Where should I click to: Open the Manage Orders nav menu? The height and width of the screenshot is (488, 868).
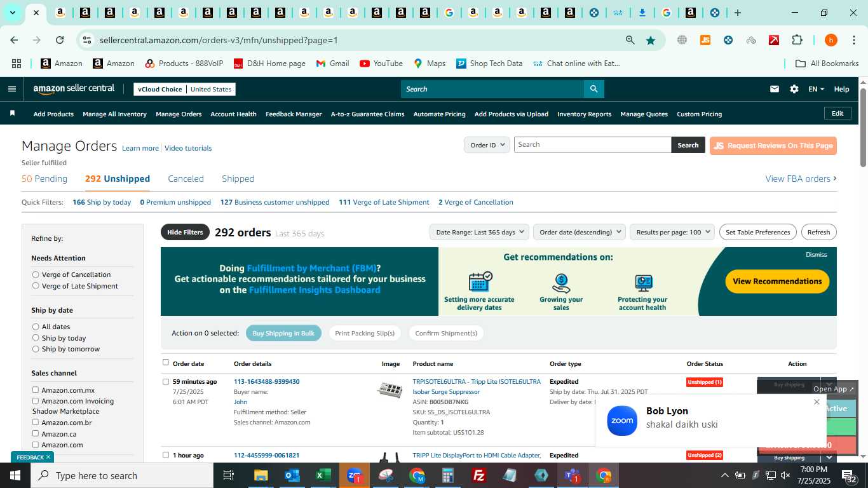179,114
